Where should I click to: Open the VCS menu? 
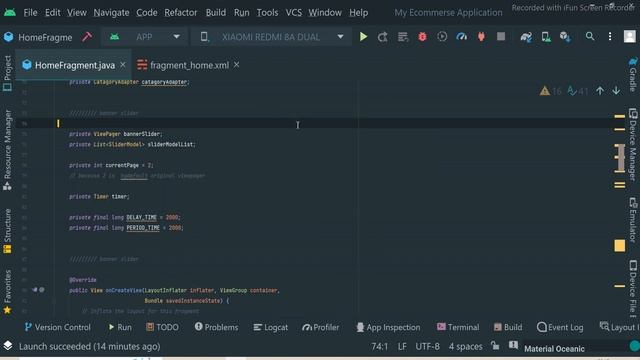pos(293,13)
